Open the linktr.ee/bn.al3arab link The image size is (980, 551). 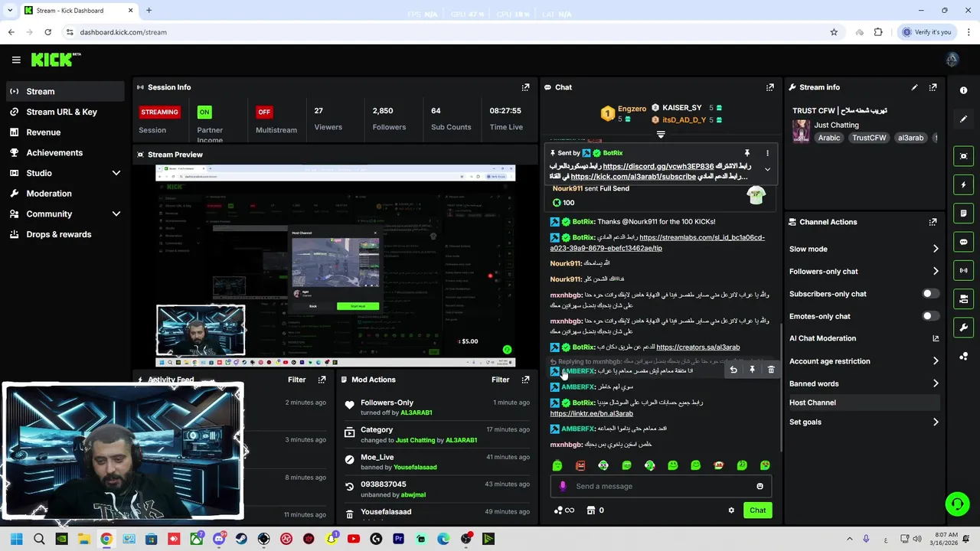(x=591, y=414)
